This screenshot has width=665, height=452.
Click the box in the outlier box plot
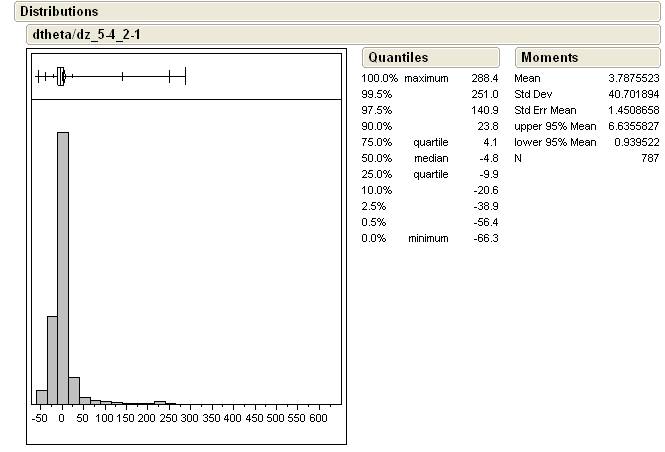coord(61,76)
